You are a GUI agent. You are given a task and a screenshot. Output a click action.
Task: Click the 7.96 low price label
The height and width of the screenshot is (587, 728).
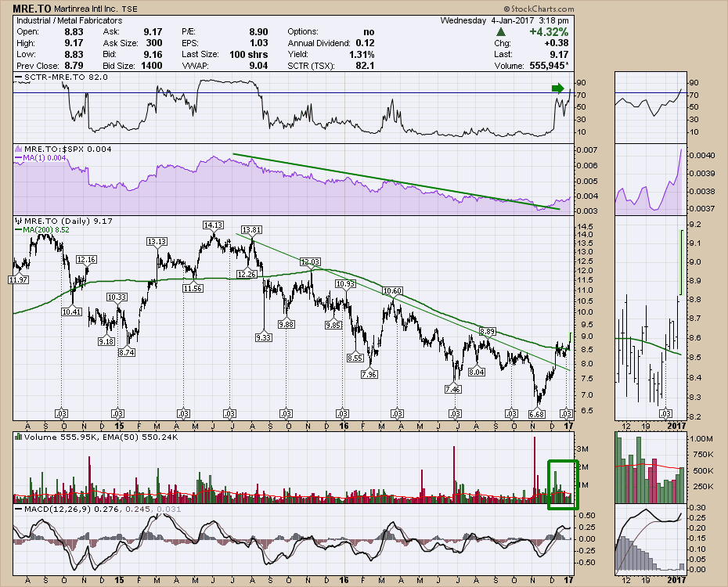369,374
